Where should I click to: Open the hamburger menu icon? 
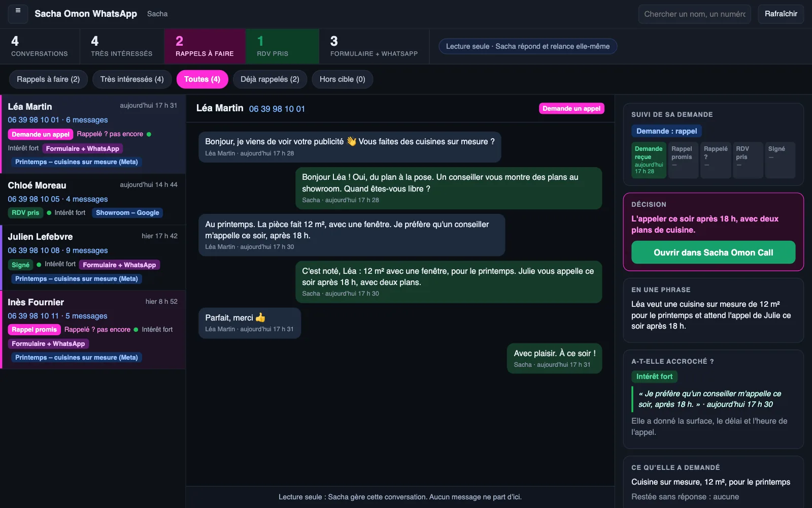tap(18, 14)
